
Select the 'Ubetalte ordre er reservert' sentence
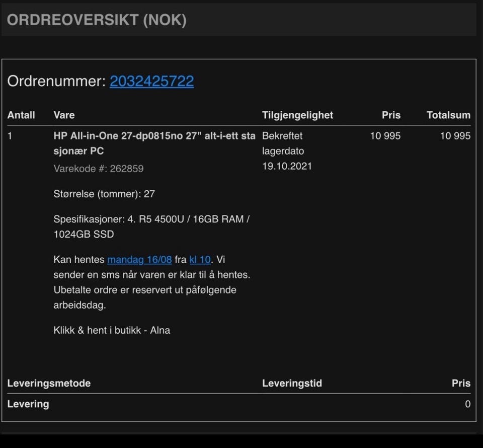click(x=145, y=297)
